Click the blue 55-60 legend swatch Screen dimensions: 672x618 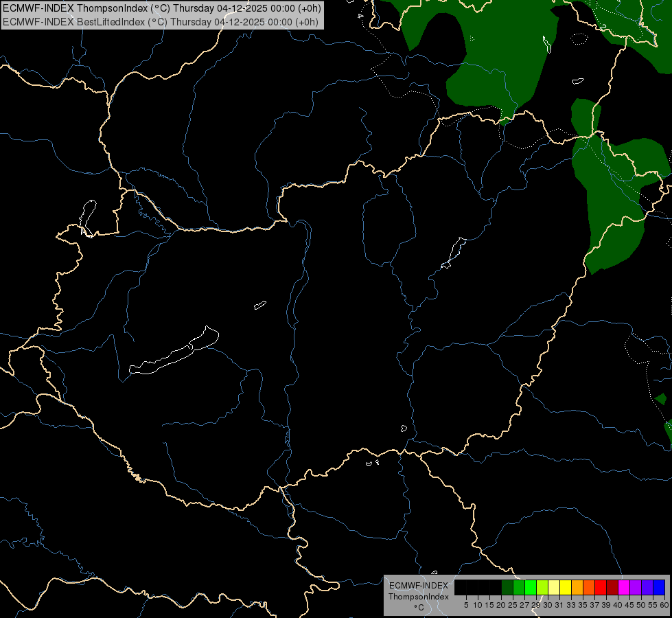[659, 587]
